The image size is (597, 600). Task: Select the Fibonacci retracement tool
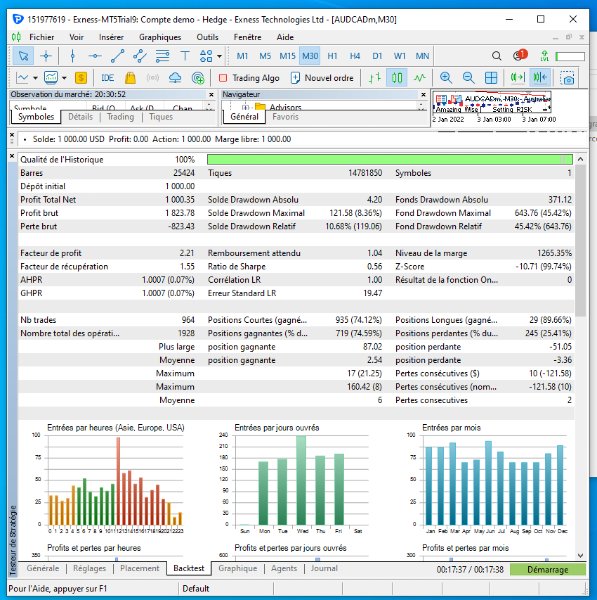tap(162, 56)
